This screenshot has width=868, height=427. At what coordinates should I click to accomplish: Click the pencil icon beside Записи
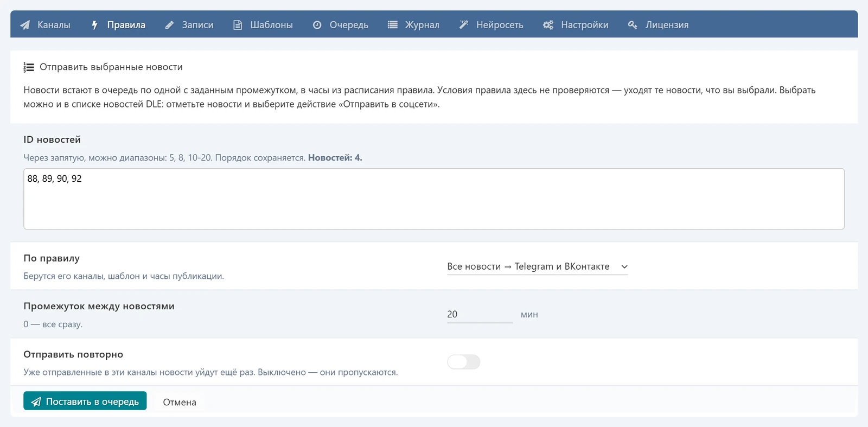coord(169,25)
